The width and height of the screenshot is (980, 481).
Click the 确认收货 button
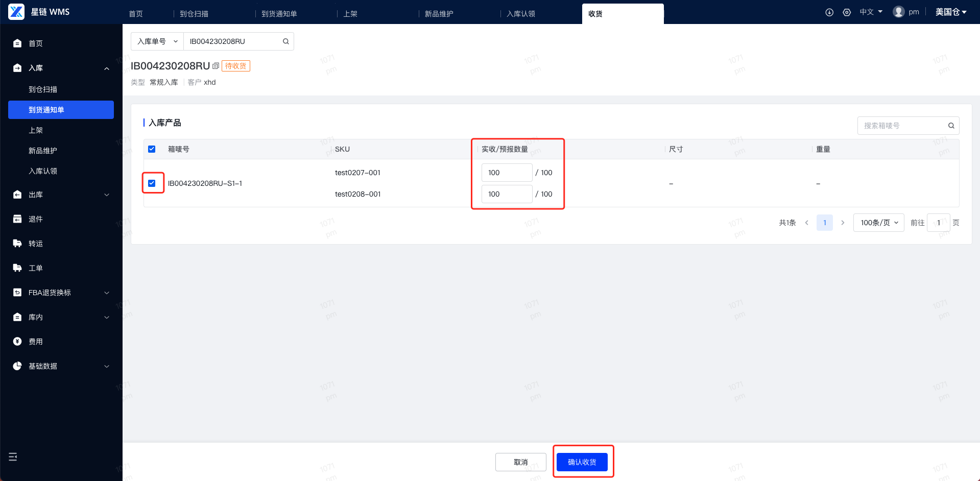click(x=582, y=462)
